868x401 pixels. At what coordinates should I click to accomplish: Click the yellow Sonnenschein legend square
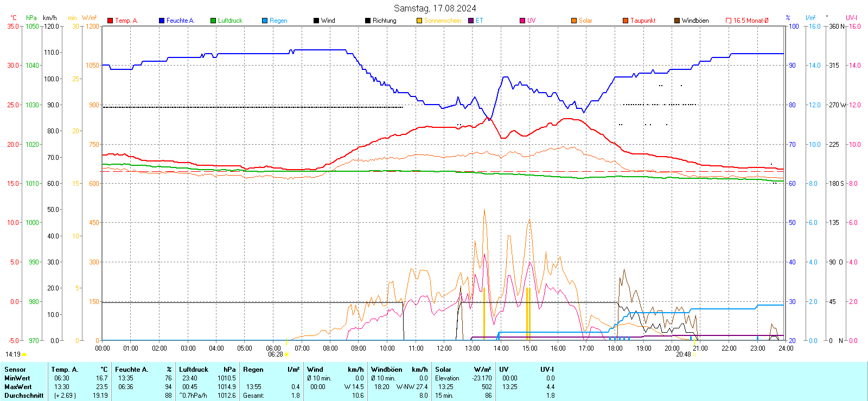419,21
